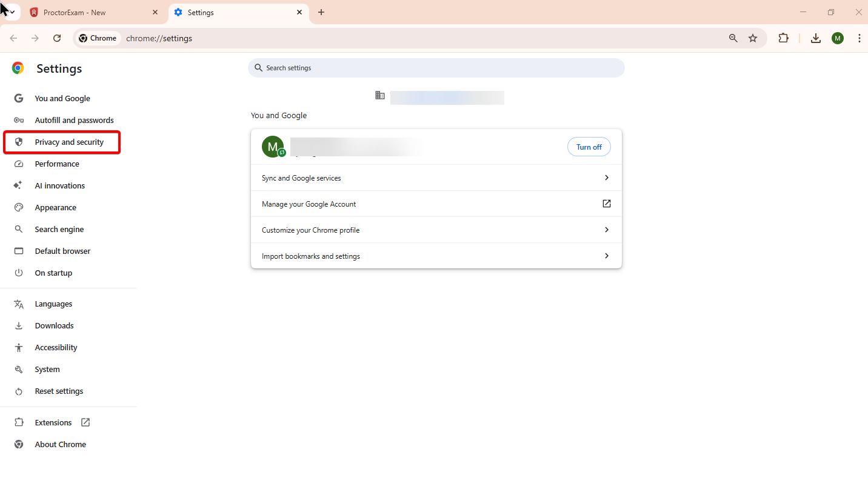The width and height of the screenshot is (868, 492).
Task: Open zoom magnifier icon in address bar
Action: [x=733, y=38]
